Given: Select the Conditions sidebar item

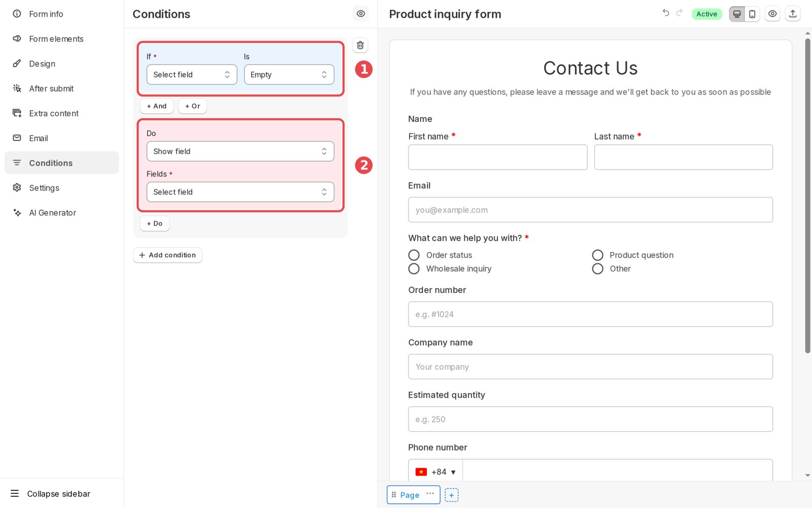Looking at the screenshot, I should tap(62, 163).
